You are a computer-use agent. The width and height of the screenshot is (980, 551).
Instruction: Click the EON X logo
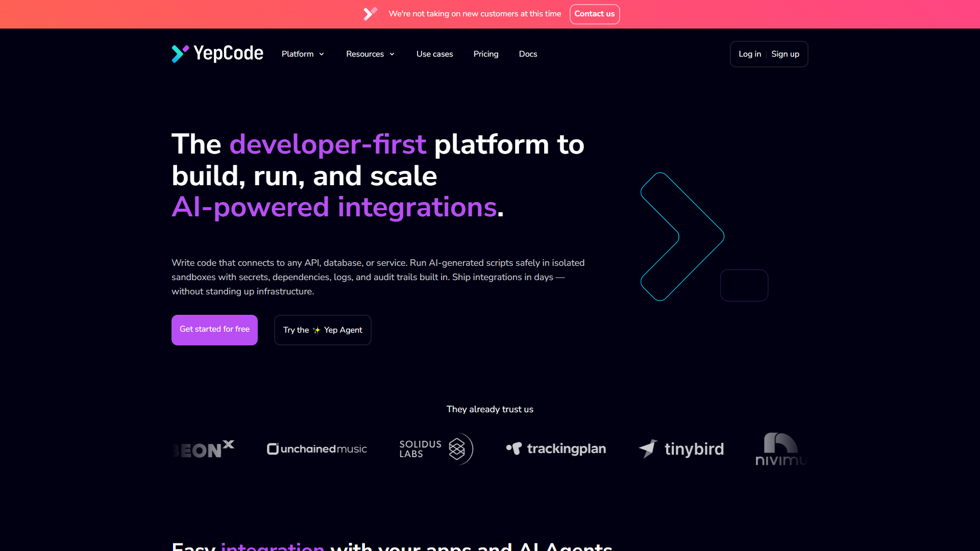(x=203, y=449)
